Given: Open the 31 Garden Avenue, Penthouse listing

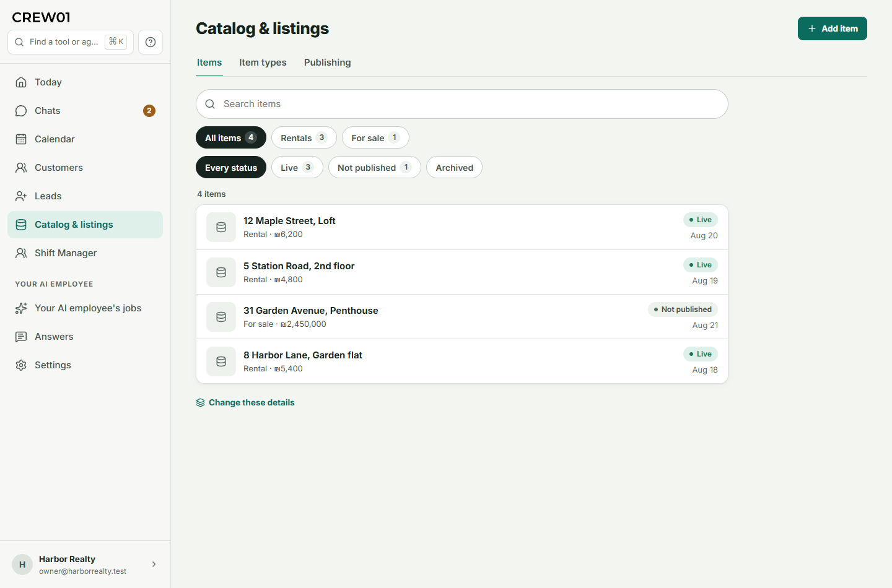Looking at the screenshot, I should point(462,317).
